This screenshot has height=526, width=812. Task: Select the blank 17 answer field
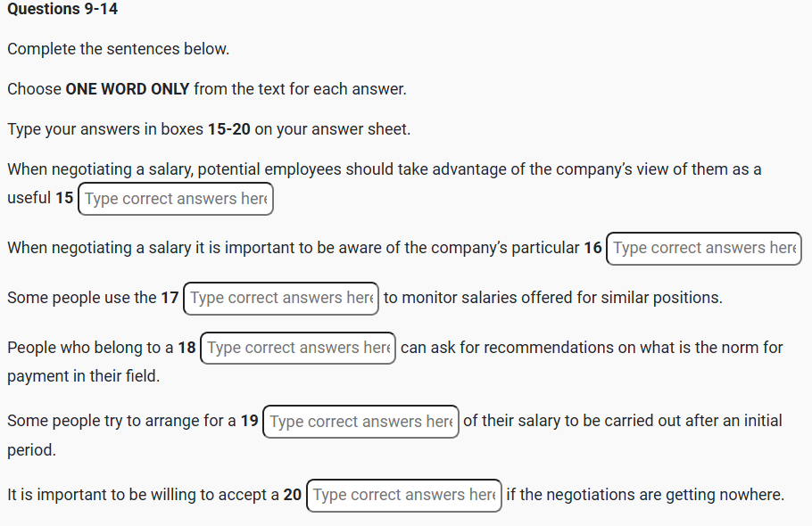pos(281,298)
